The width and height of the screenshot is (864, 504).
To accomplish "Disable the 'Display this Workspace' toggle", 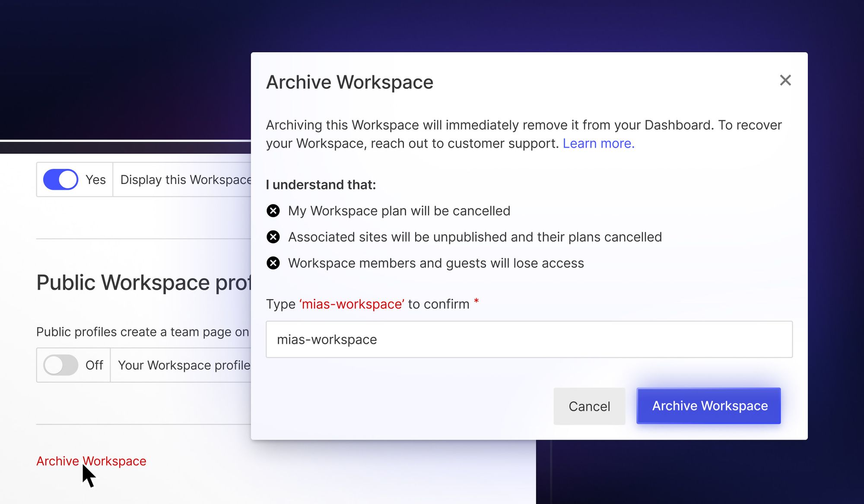I will (x=60, y=179).
